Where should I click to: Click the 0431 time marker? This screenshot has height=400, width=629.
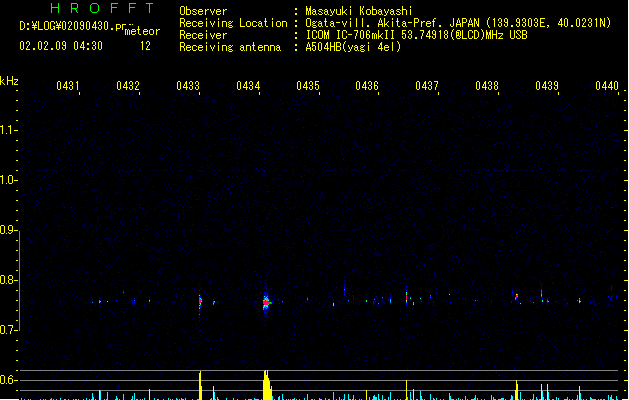point(67,86)
